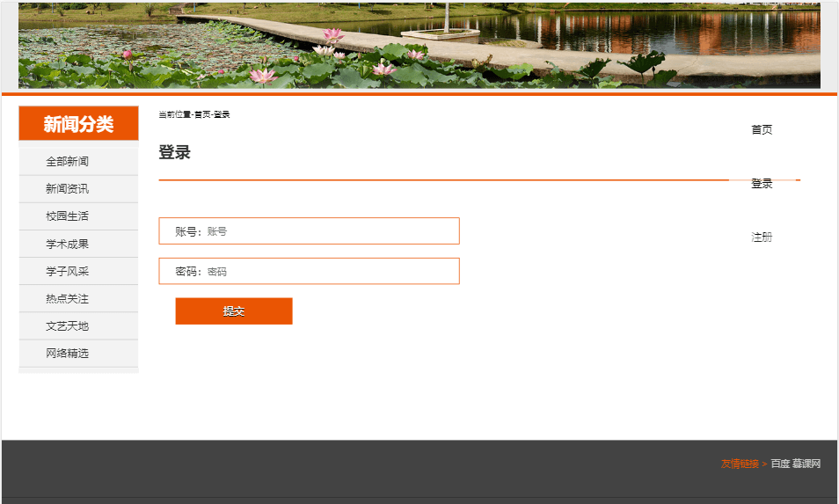
Task: Go to the 学术成果 category
Action: click(68, 244)
